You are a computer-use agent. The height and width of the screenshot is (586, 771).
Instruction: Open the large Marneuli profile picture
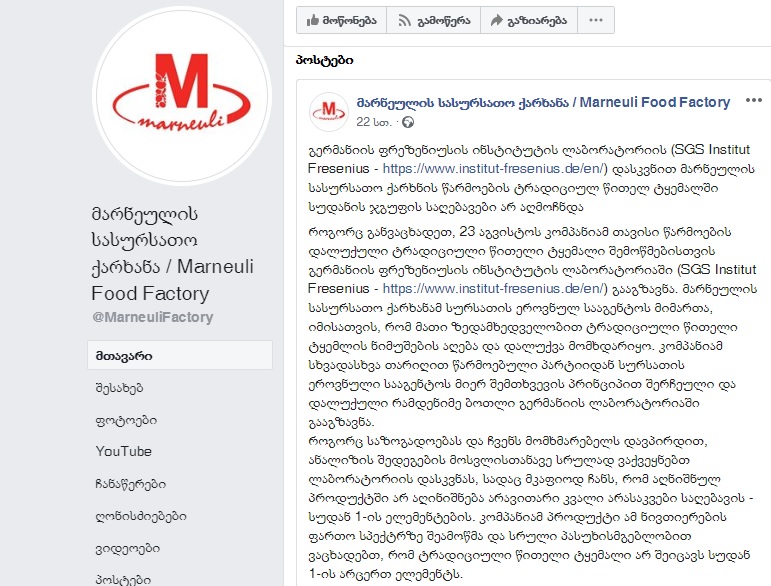[x=181, y=95]
